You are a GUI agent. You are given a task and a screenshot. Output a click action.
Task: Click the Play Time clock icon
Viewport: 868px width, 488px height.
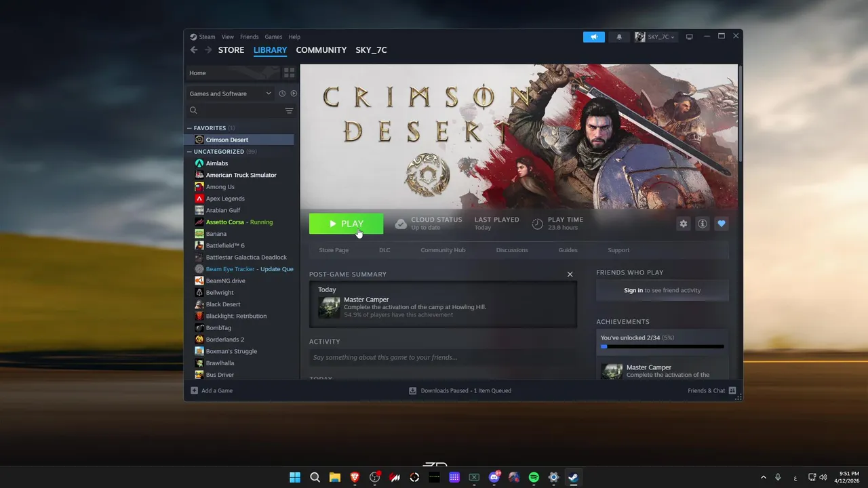pyautogui.click(x=537, y=224)
